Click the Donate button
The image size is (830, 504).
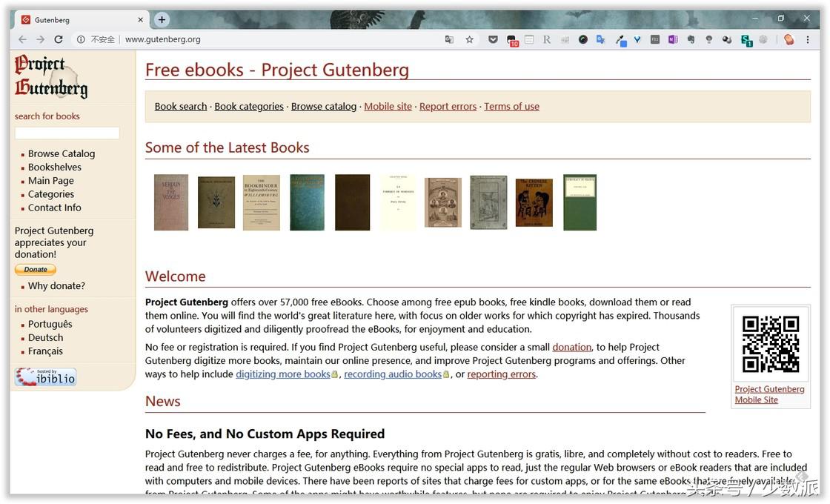36,270
